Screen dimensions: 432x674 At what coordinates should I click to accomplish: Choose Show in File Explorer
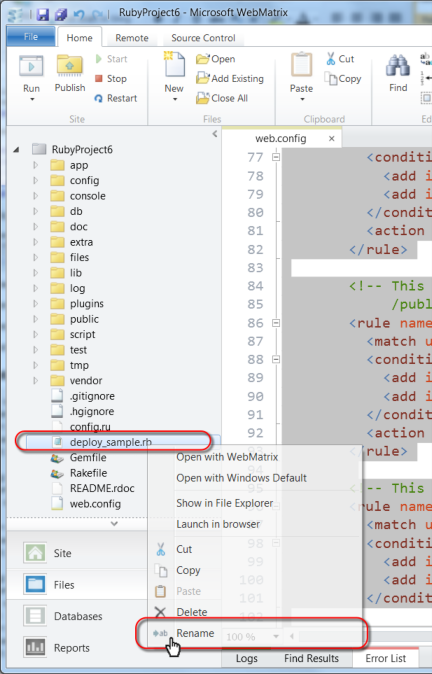[x=224, y=503]
